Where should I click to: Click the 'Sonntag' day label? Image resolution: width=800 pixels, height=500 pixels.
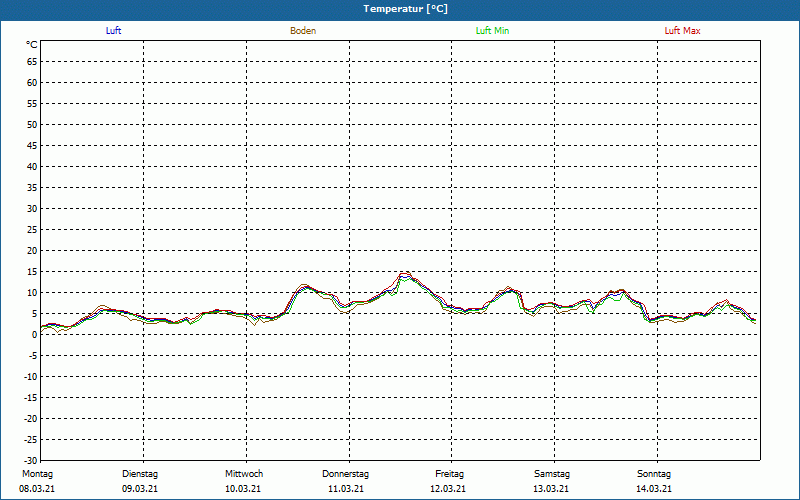coord(654,474)
